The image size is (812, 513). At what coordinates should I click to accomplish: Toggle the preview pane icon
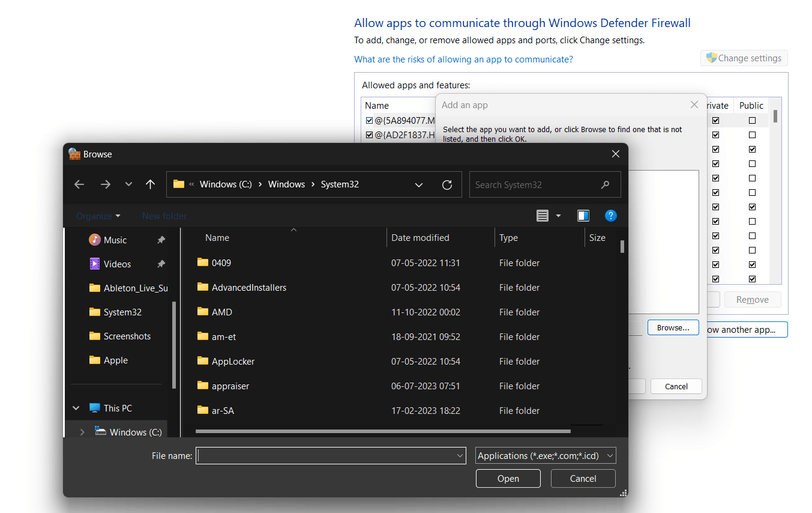[x=583, y=215]
